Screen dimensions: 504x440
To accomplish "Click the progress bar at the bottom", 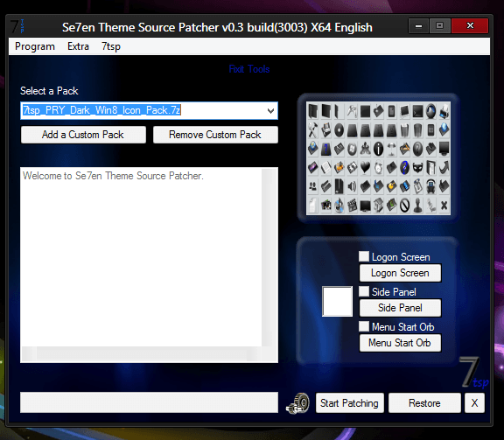I will tap(149, 402).
